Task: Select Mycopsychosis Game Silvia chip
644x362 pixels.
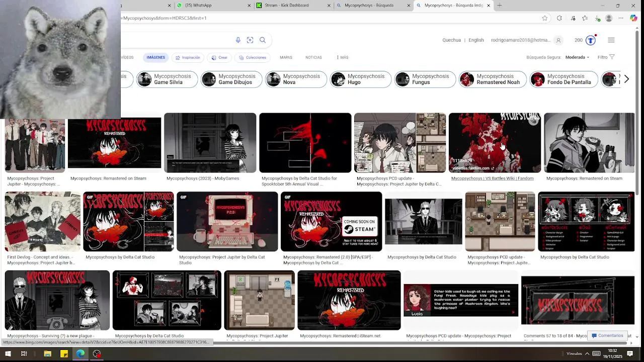Action: 167,79
